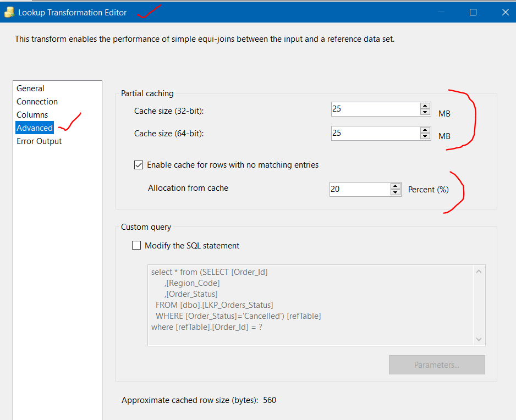Click the 'Cache size (32-bit):' label
Image resolution: width=516 pixels, height=420 pixels.
pyautogui.click(x=169, y=111)
